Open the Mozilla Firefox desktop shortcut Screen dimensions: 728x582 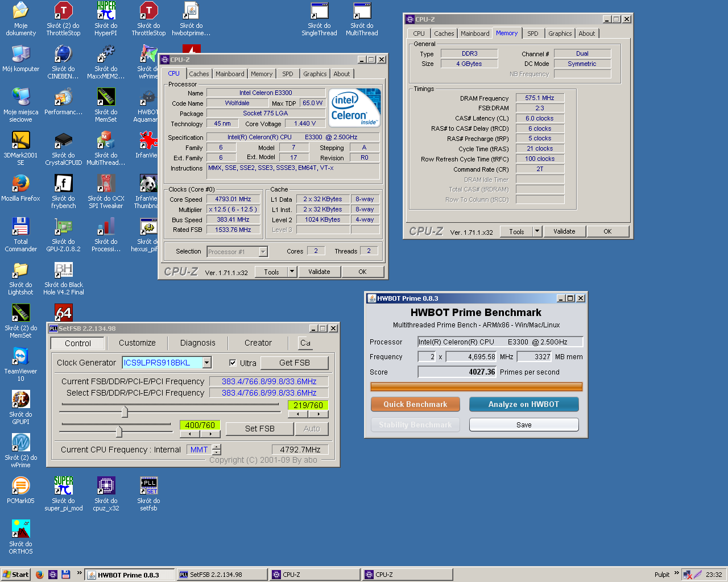(21, 188)
